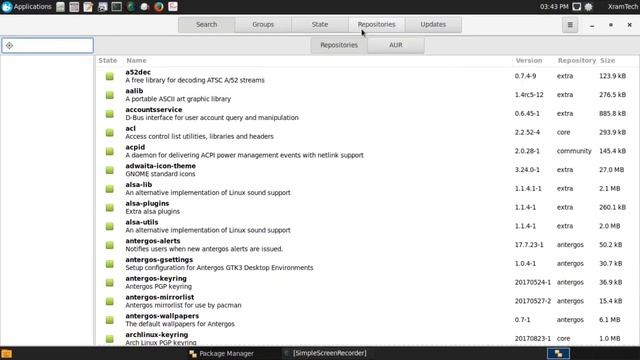Select the accountsservice package name
640x360 pixels.
(154, 110)
